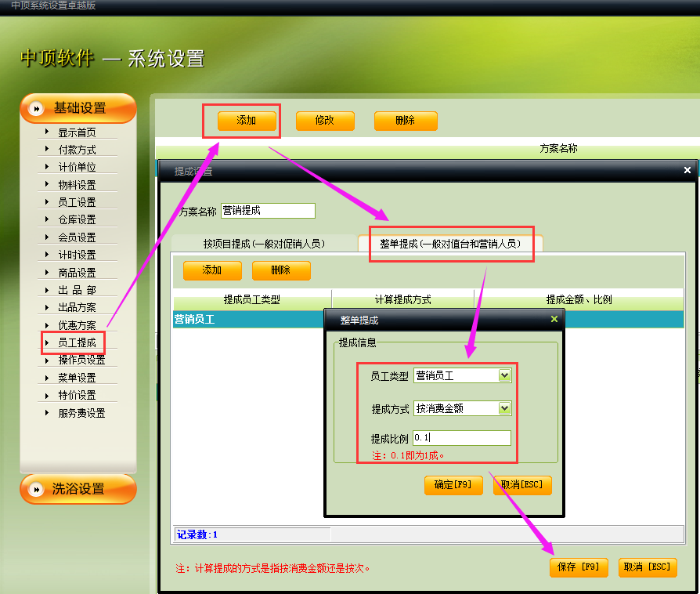The height and width of the screenshot is (594, 700).
Task: Close the 提成设置 dialog window
Action: click(x=687, y=170)
